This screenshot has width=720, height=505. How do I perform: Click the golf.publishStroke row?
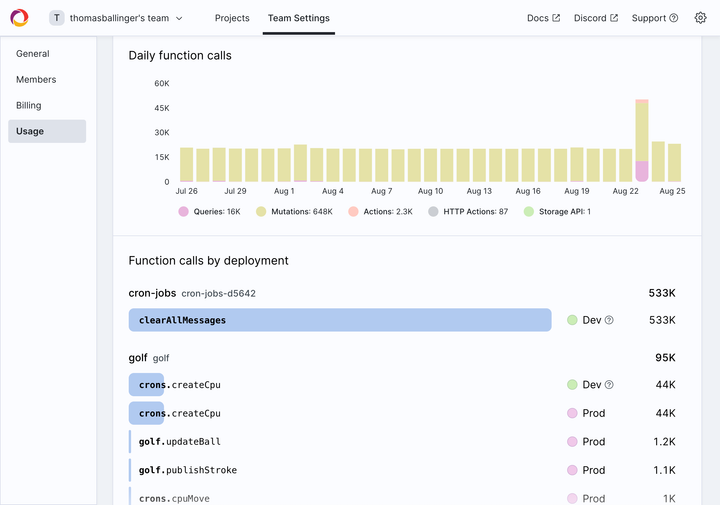click(x=402, y=470)
